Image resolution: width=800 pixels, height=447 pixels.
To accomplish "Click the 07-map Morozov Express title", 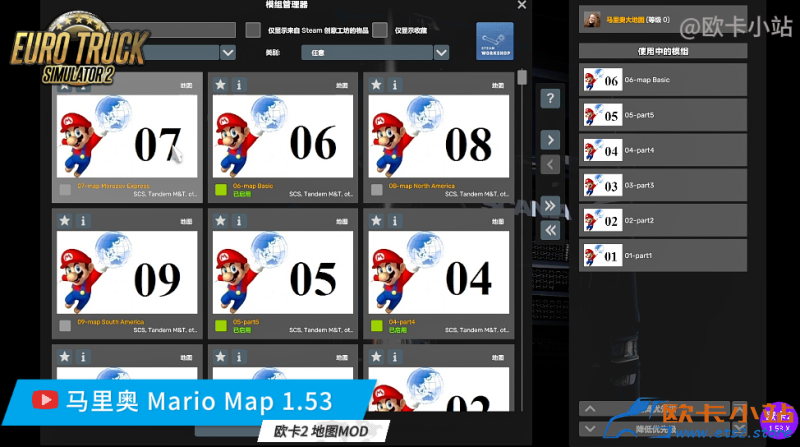I will (113, 186).
